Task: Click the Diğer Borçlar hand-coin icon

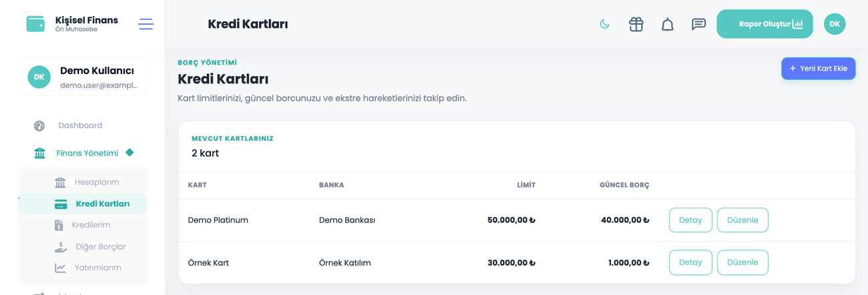Action: pyautogui.click(x=61, y=246)
